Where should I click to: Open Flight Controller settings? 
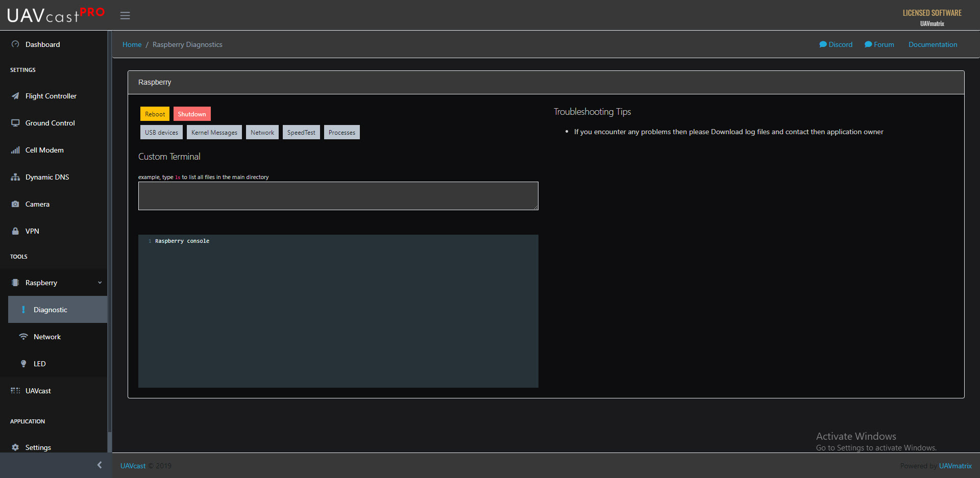pyautogui.click(x=54, y=96)
